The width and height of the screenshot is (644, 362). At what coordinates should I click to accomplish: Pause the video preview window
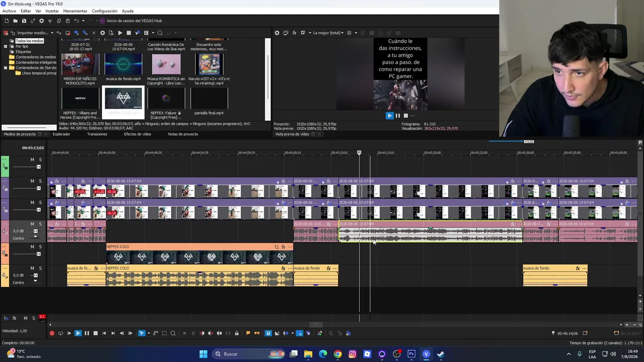tap(397, 116)
